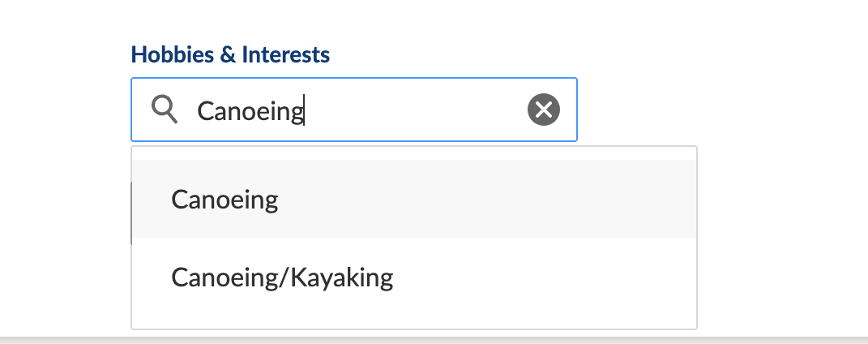Click the magnifying glass search icon
Image resolution: width=868 pixels, height=344 pixels.
coord(165,109)
